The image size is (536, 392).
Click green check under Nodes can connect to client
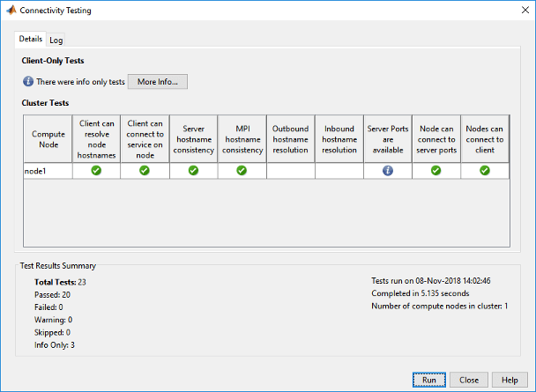click(484, 171)
